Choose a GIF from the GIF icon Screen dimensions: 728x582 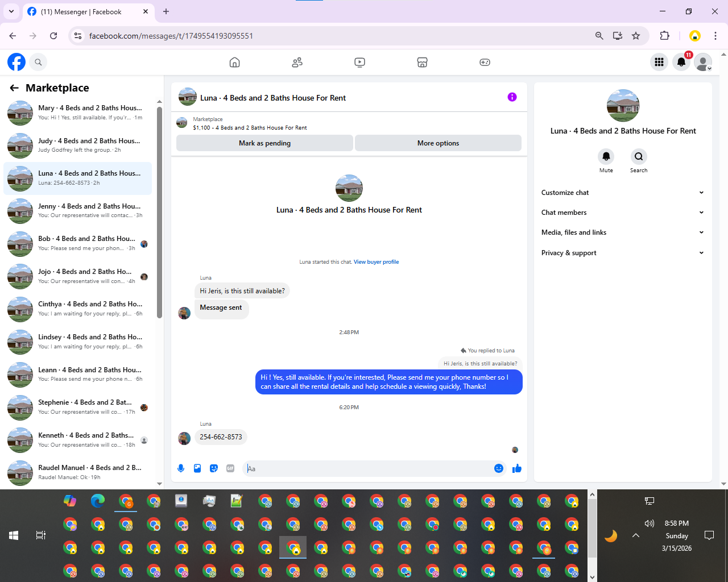[x=230, y=468]
